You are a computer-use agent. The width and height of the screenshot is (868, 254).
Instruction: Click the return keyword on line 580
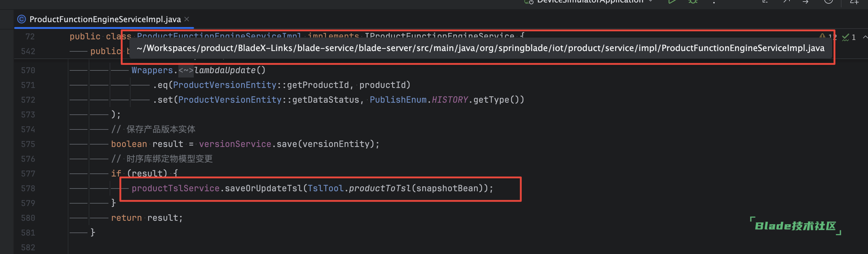[x=126, y=218]
